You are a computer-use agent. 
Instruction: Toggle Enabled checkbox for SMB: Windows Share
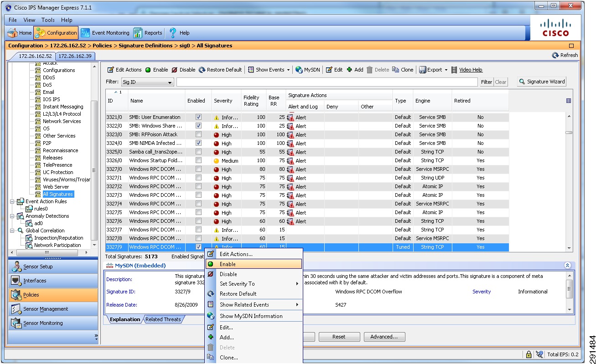pyautogui.click(x=198, y=126)
